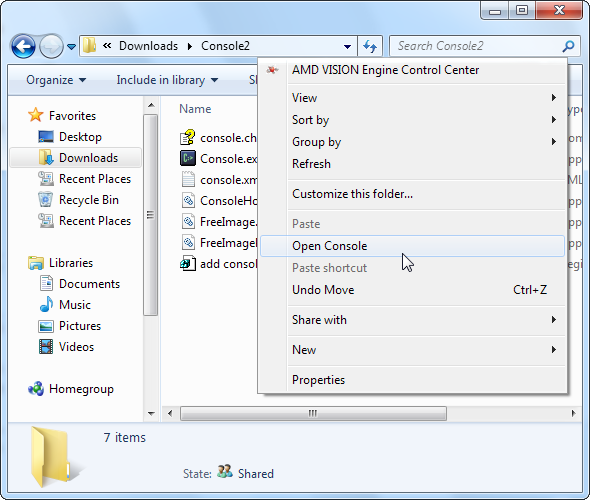Click the Libraries group header

tap(71, 263)
